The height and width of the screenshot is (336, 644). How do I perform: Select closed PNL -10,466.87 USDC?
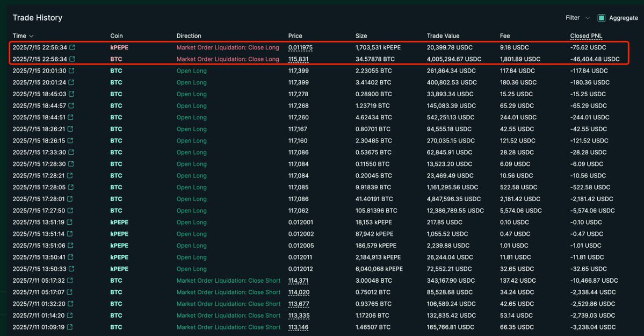594,281
